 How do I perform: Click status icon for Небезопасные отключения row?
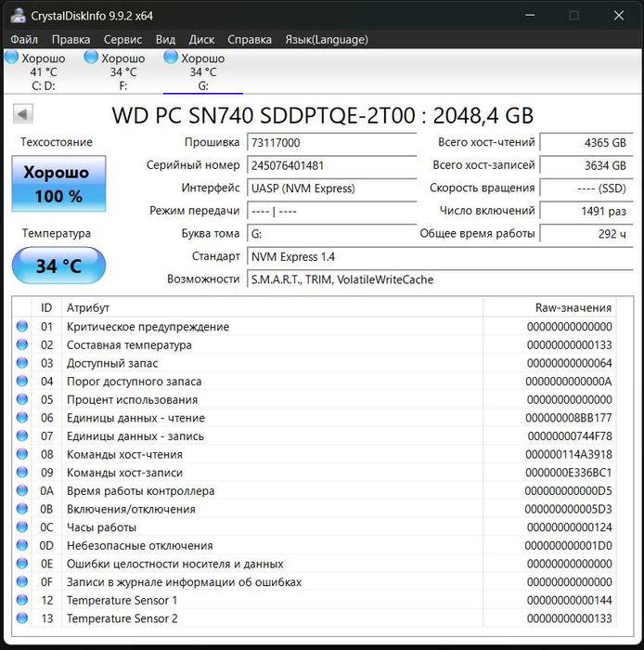tap(22, 545)
